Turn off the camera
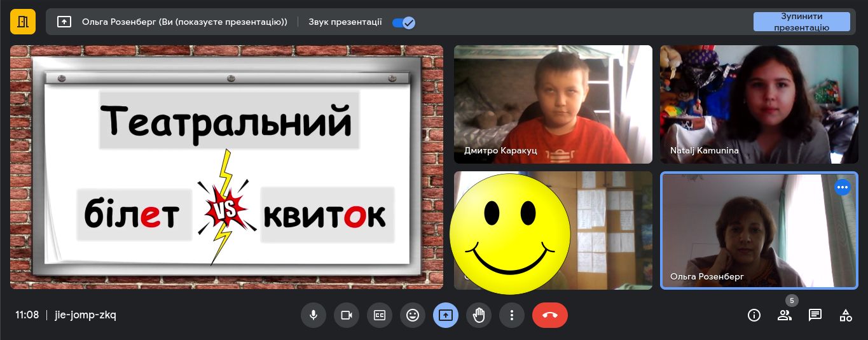Screen dimensions: 868x340 (x=347, y=315)
